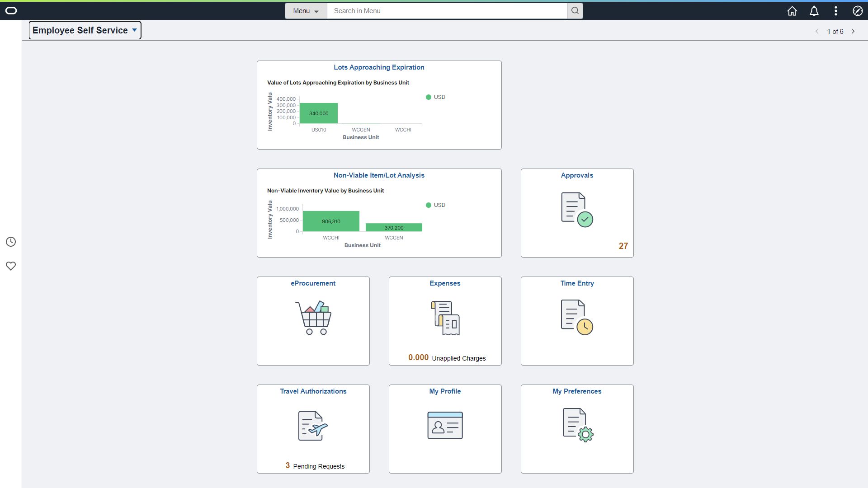Viewport: 868px width, 488px height.
Task: Open the Menu dropdown
Action: tap(306, 11)
